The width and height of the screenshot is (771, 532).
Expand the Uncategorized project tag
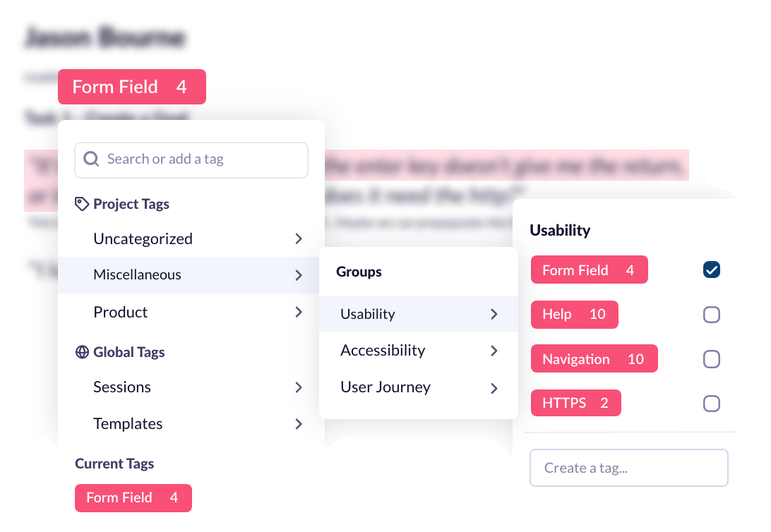click(299, 238)
